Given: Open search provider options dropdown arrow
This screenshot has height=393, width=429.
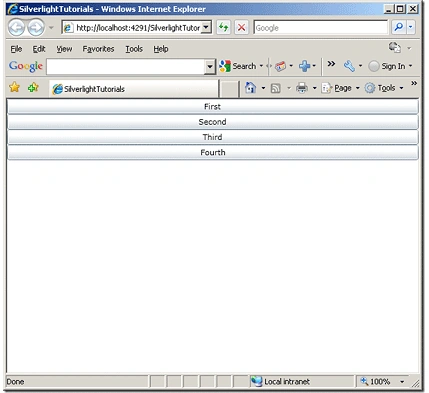Looking at the screenshot, I should pyautogui.click(x=411, y=27).
